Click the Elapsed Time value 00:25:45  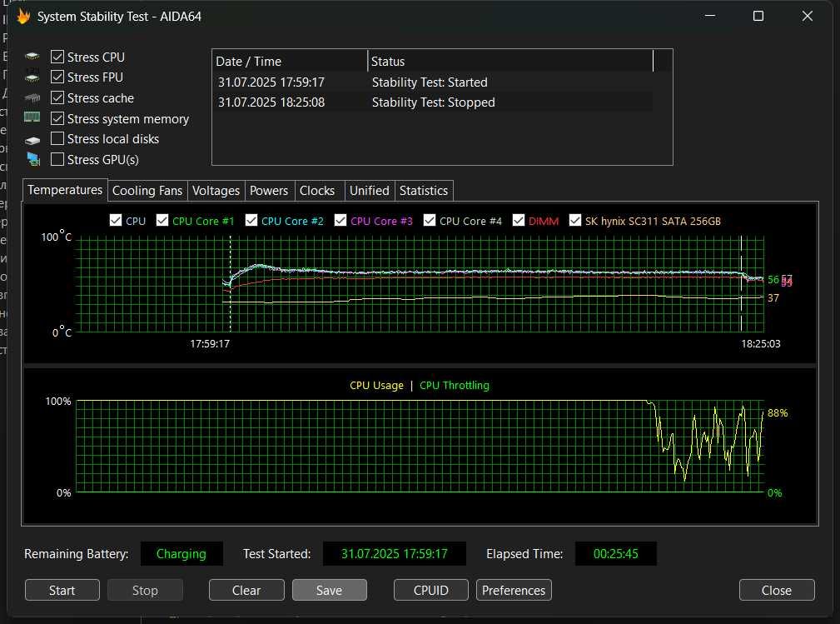coord(615,554)
